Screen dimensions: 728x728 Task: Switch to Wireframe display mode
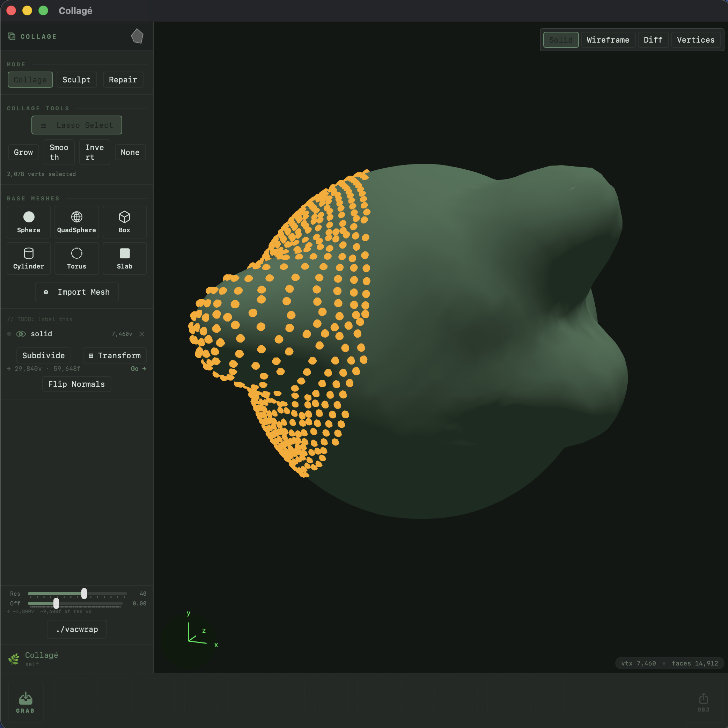pos(608,39)
